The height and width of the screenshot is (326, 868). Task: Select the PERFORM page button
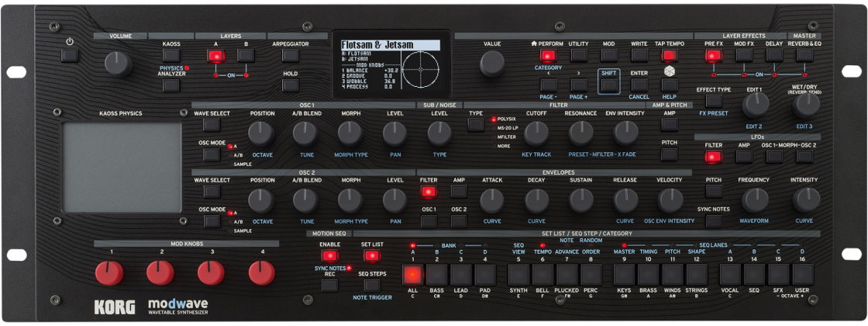pyautogui.click(x=549, y=55)
